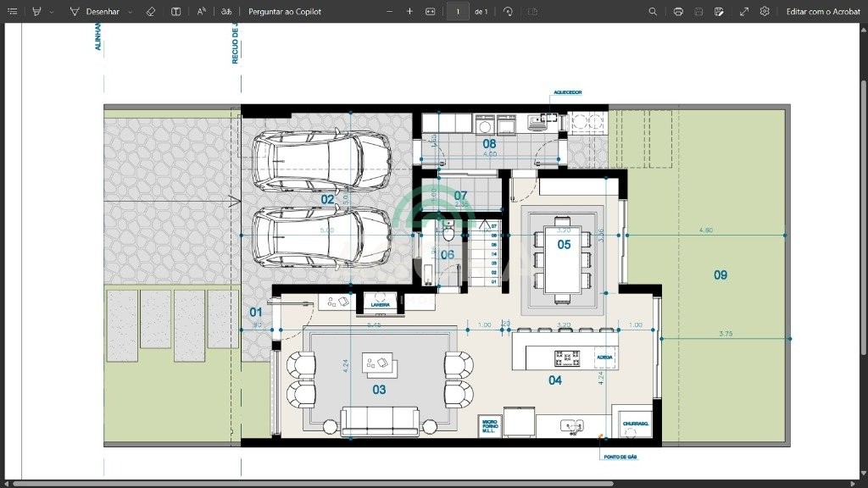Activate the Desenhar drawing tool
The image size is (868, 488).
pyautogui.click(x=94, y=12)
